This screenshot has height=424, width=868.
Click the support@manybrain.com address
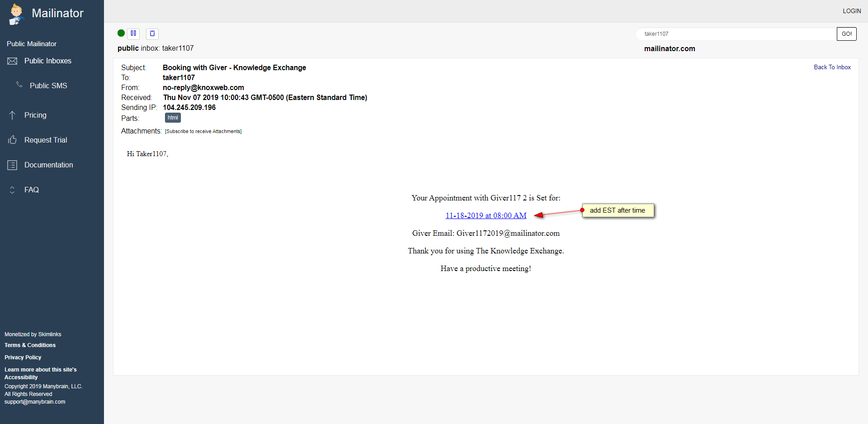(35, 402)
